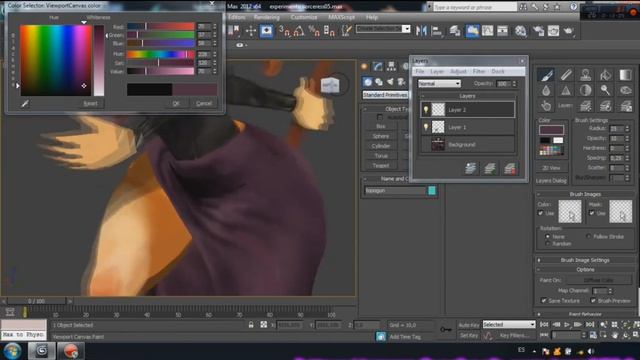Viewport: 640px width, 360px height.
Task: Collapse the Object Type rollout
Action: point(386,109)
